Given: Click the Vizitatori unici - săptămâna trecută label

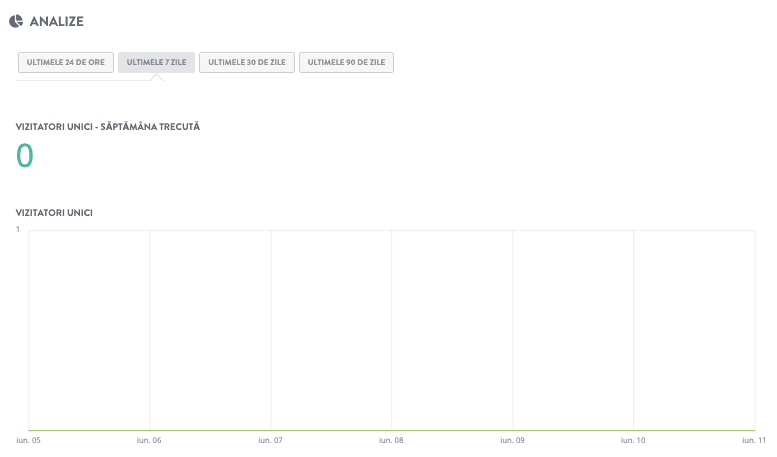Looking at the screenshot, I should click(108, 127).
